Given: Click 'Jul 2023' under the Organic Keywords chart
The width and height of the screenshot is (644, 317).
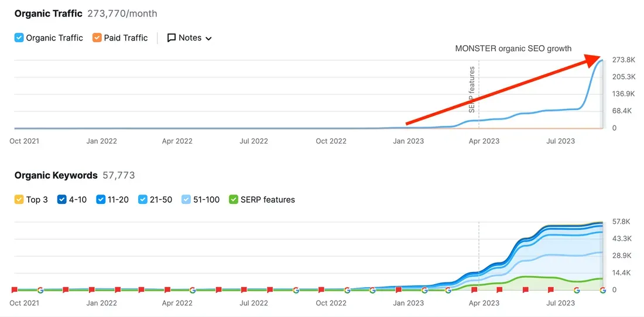Looking at the screenshot, I should click(x=560, y=303).
